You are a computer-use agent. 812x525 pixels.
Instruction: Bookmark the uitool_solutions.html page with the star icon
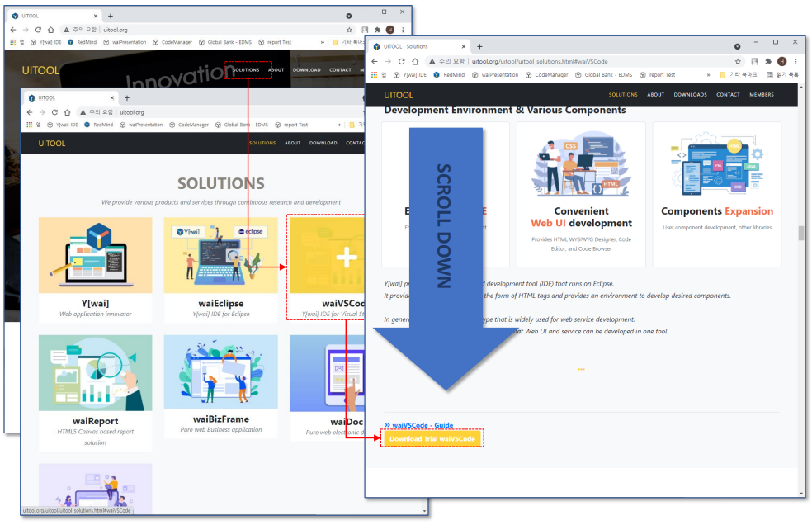pos(738,61)
